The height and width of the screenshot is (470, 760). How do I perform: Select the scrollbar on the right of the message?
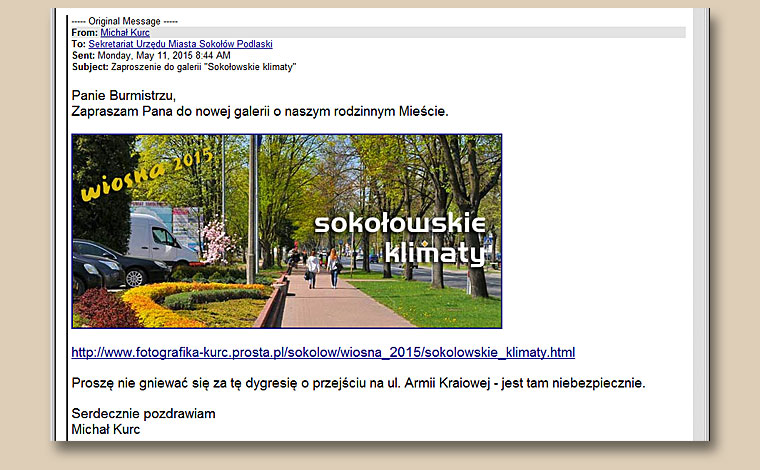700,224
